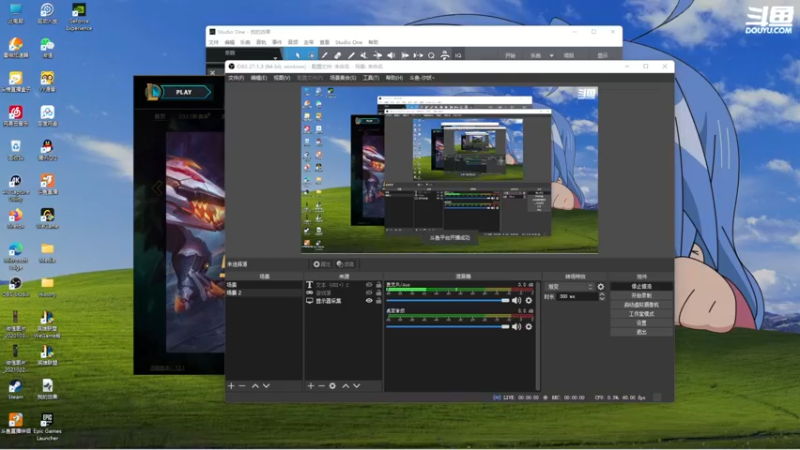
Task: Lock the text source
Action: [379, 285]
